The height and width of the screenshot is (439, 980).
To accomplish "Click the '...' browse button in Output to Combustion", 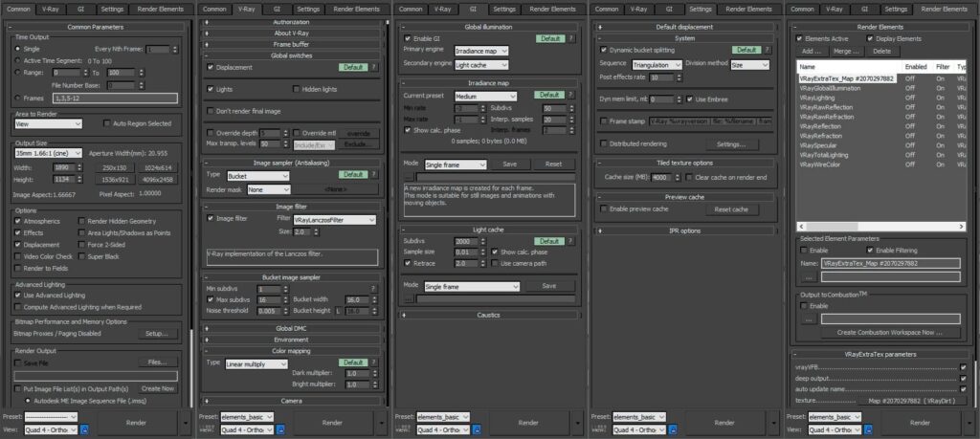I will tap(808, 319).
